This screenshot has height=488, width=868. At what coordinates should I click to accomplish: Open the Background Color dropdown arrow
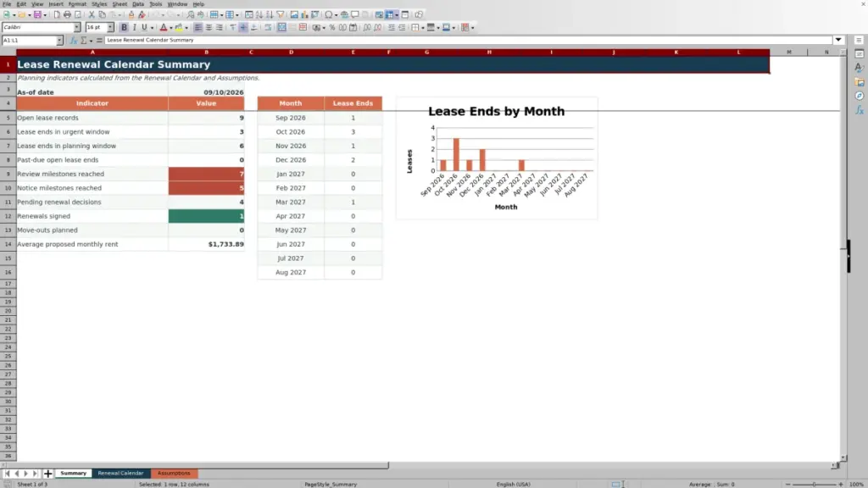point(186,27)
